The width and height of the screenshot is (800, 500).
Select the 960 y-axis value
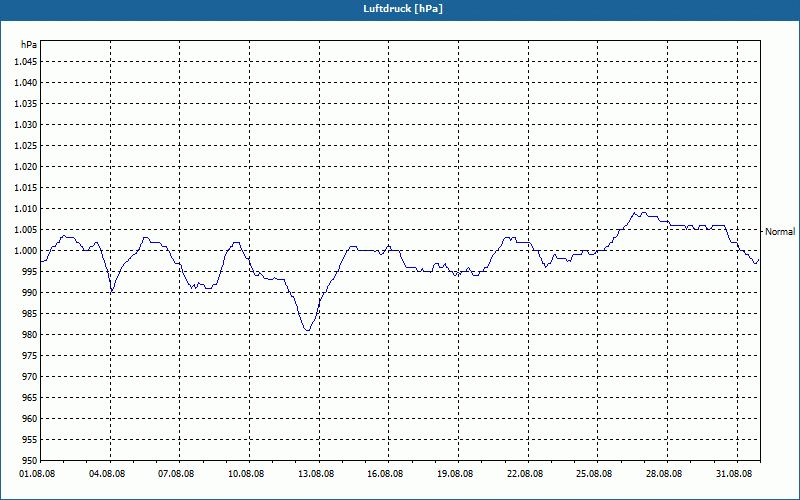[30, 418]
